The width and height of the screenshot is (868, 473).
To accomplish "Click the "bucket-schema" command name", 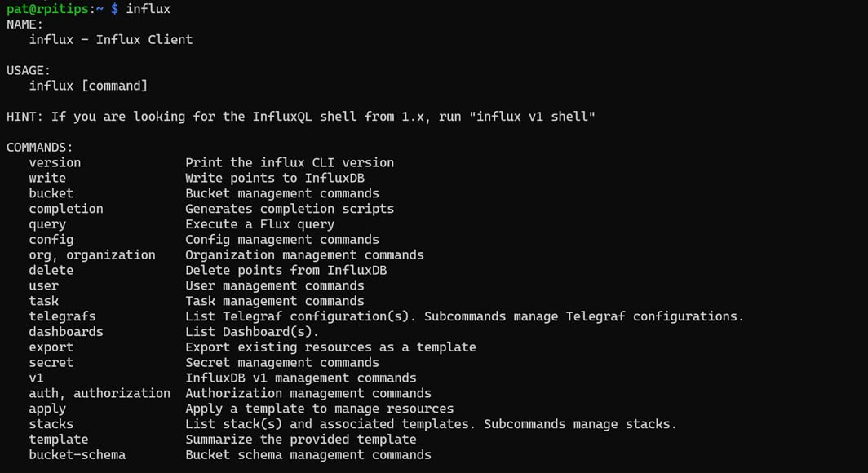I will [77, 455].
